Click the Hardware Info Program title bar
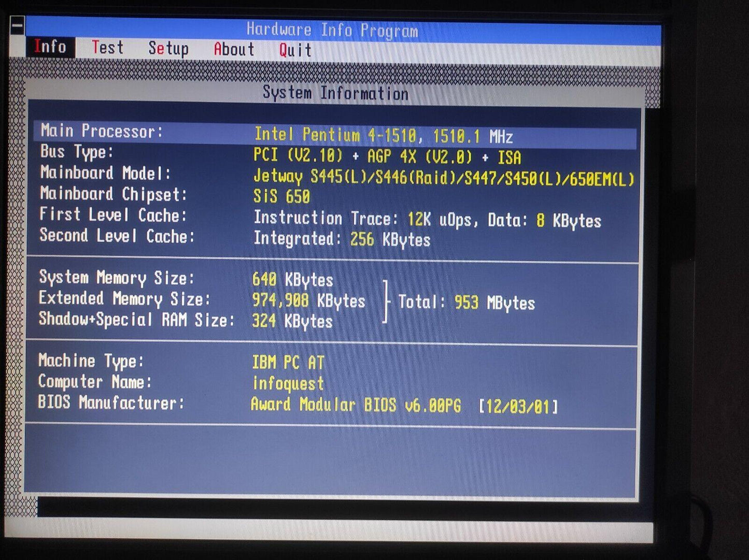The width and height of the screenshot is (749, 560). coord(332,30)
